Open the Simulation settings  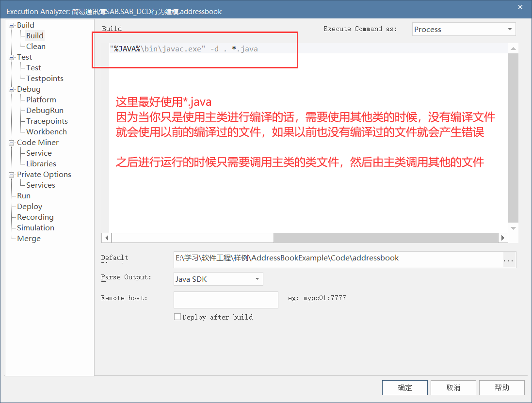coord(34,227)
